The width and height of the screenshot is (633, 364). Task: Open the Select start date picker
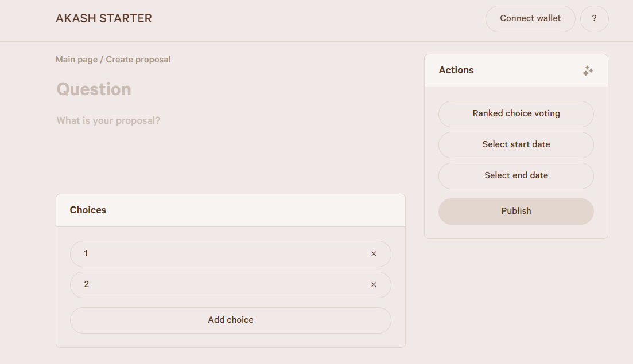[x=516, y=144]
